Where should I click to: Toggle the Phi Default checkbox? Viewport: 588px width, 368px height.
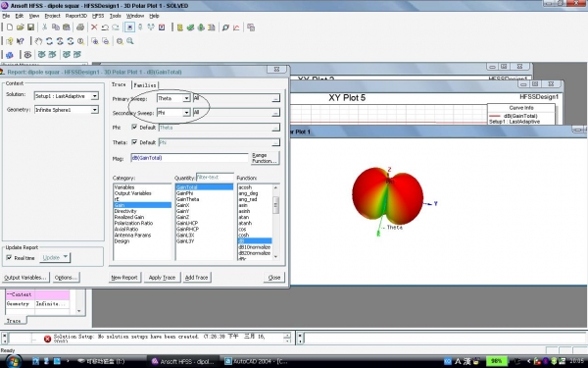click(x=134, y=128)
